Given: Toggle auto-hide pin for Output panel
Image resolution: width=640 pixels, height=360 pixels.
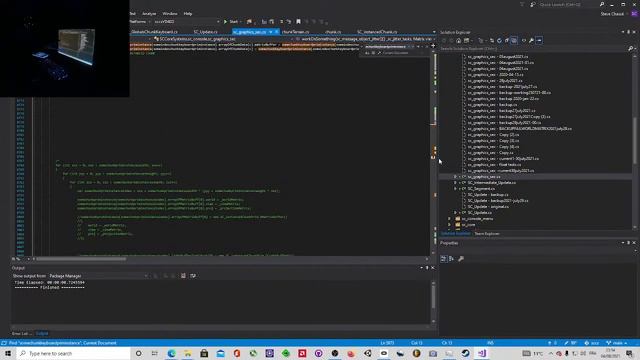Looking at the screenshot, I should coord(427,268).
